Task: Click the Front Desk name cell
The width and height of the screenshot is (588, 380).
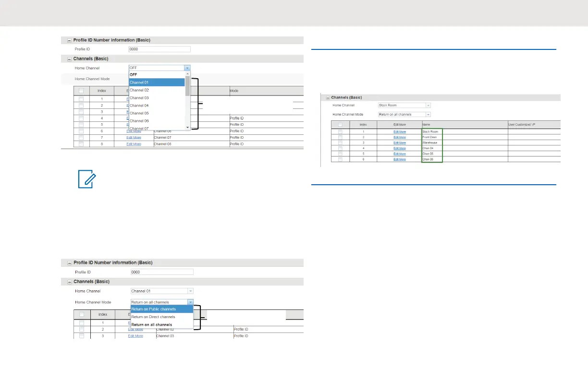Action: click(465, 137)
